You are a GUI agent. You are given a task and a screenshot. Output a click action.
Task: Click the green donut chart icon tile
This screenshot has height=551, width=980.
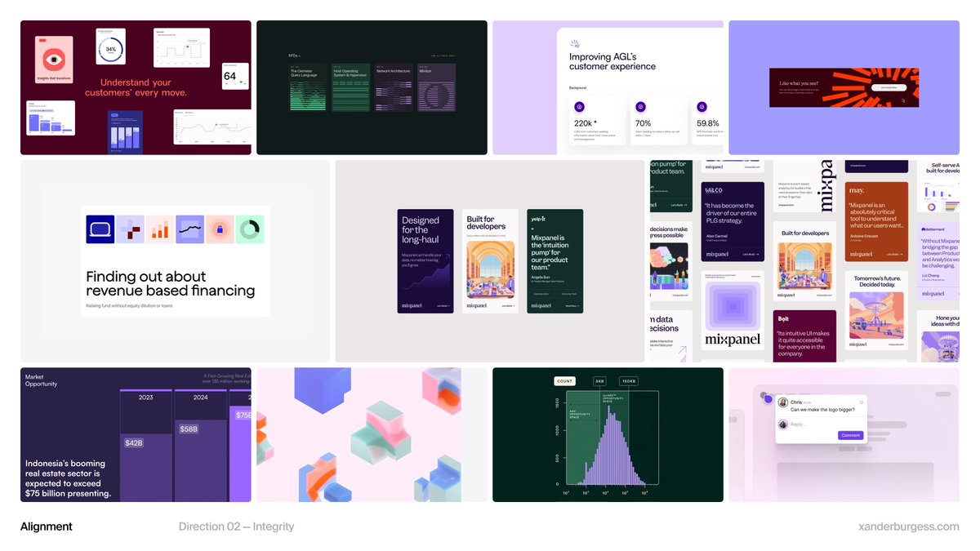pos(250,229)
